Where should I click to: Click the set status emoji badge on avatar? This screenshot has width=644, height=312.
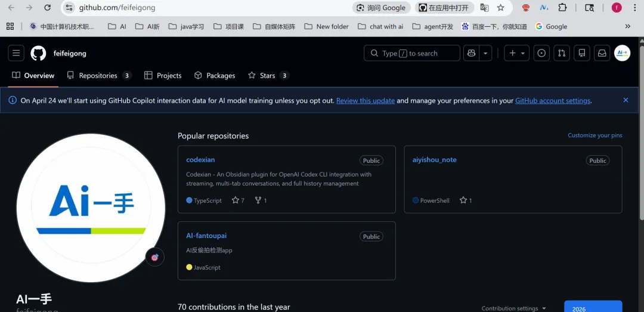point(154,257)
